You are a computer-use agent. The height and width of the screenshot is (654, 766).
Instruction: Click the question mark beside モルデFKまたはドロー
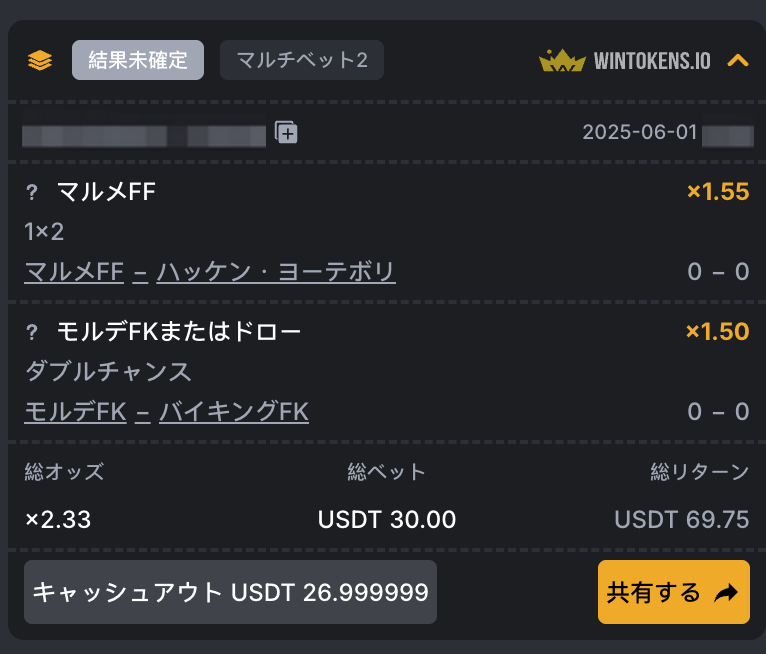(x=32, y=332)
